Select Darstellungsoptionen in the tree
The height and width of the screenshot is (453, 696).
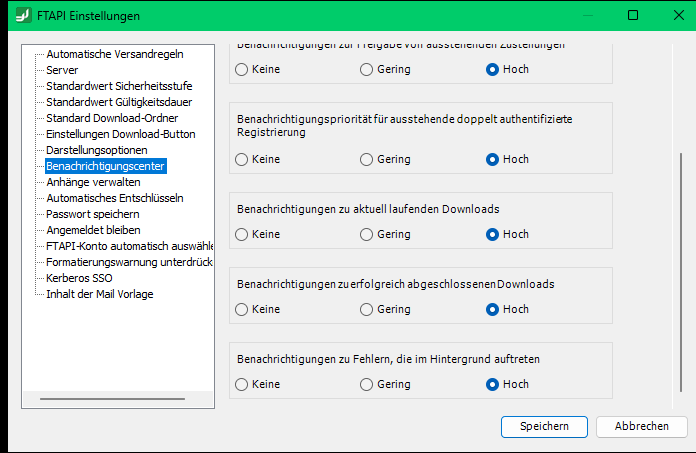(x=97, y=150)
